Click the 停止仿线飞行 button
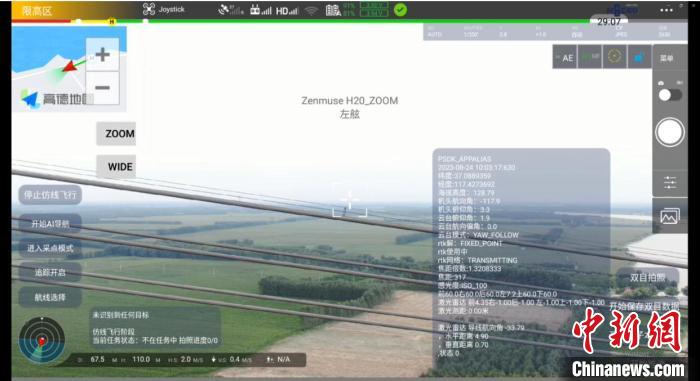This screenshot has width=700, height=381. (x=50, y=195)
